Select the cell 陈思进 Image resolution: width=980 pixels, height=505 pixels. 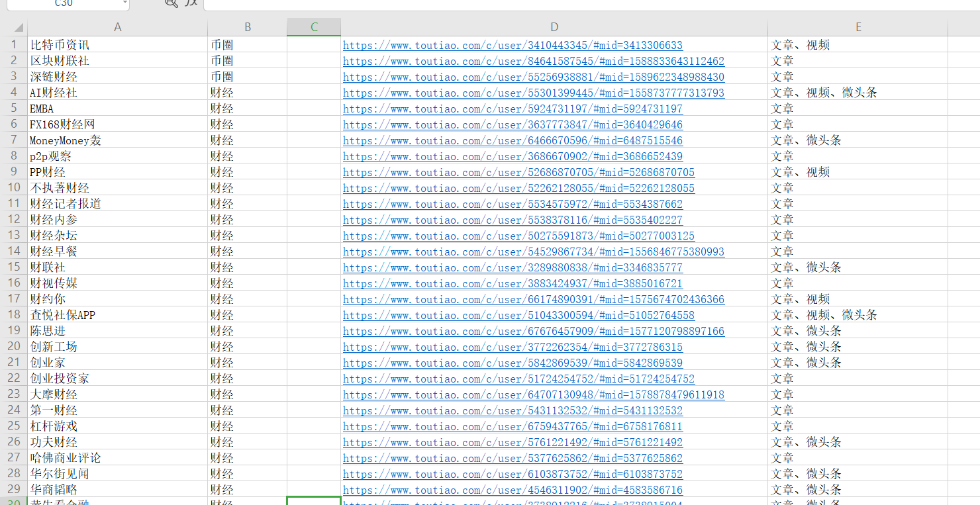pos(117,331)
